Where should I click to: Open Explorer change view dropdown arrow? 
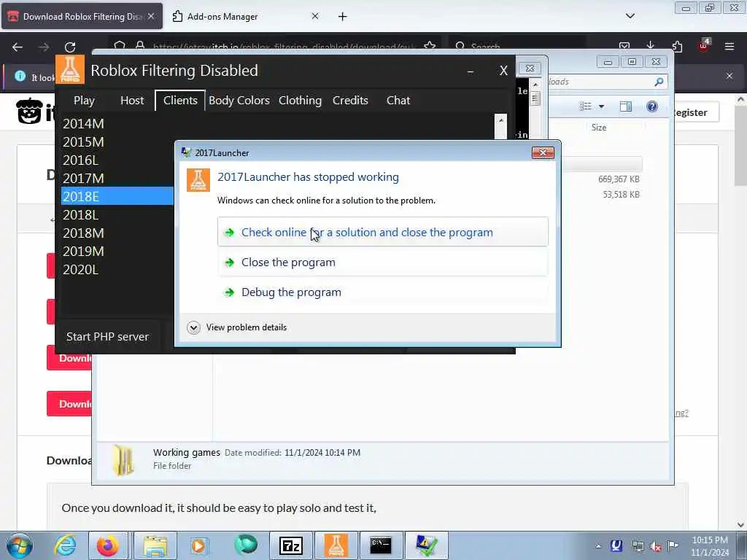(602, 106)
